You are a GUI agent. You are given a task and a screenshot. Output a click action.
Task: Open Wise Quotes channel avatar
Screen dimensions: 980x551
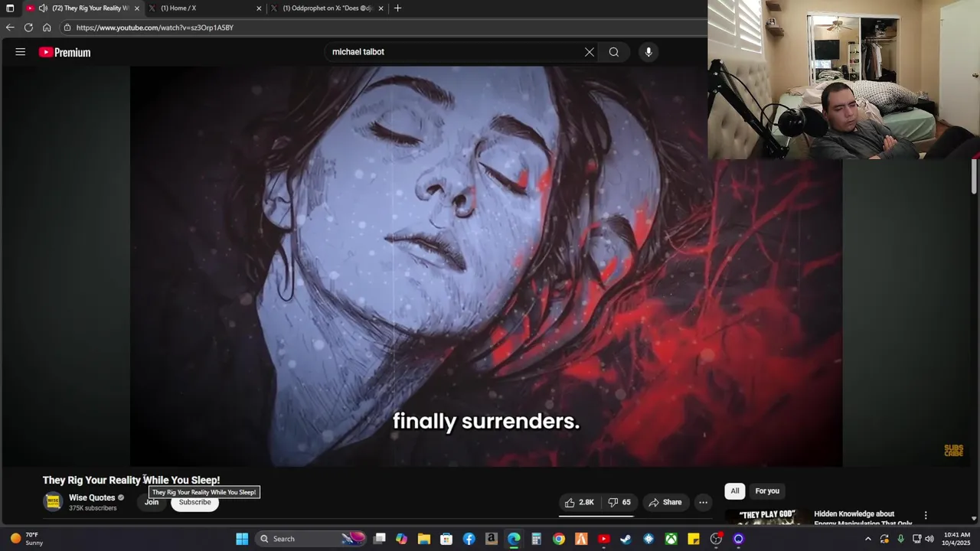point(53,502)
